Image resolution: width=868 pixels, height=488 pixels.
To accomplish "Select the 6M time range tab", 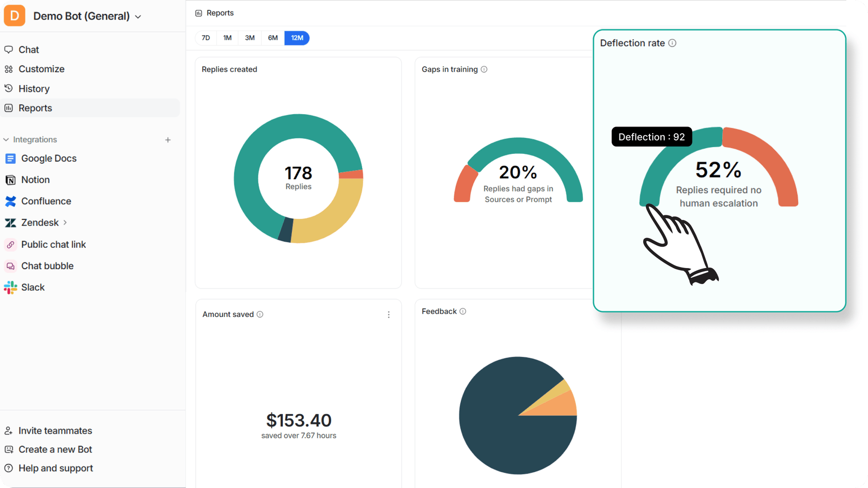I will tap(273, 38).
